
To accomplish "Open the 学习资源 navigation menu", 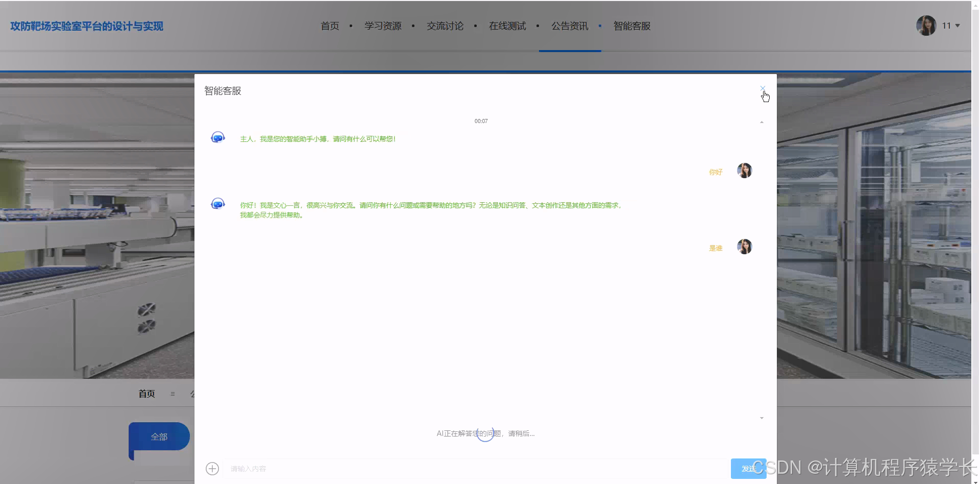I will [383, 26].
